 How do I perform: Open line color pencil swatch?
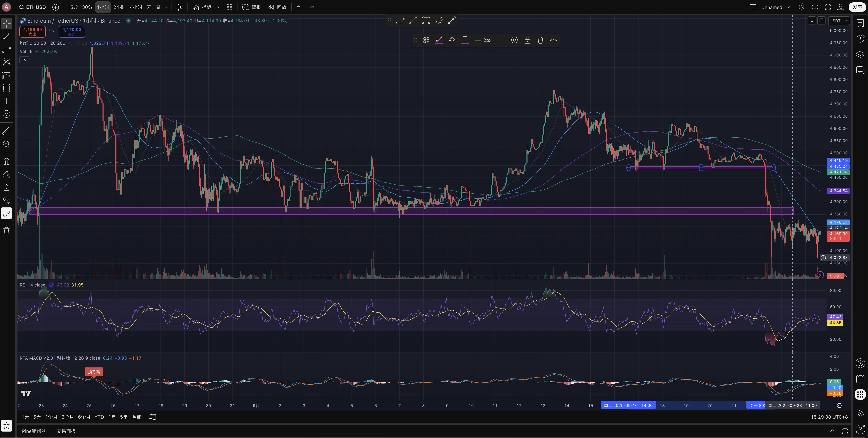[439, 40]
